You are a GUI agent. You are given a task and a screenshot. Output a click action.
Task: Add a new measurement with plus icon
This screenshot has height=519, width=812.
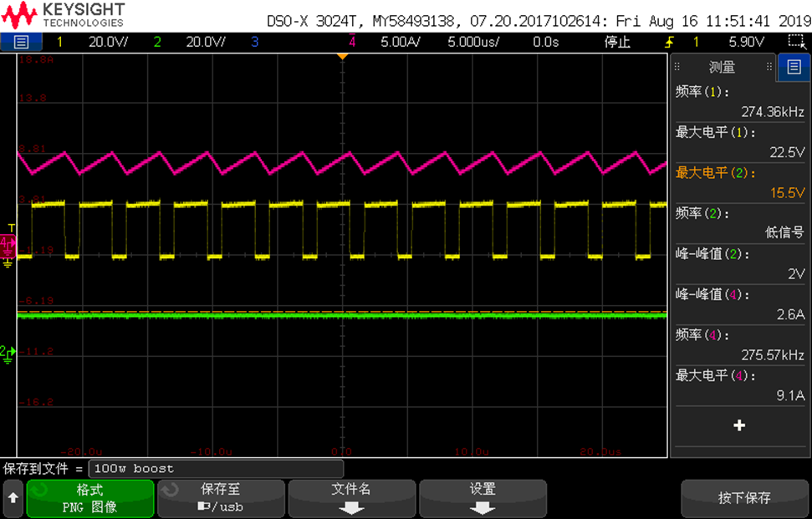(739, 425)
